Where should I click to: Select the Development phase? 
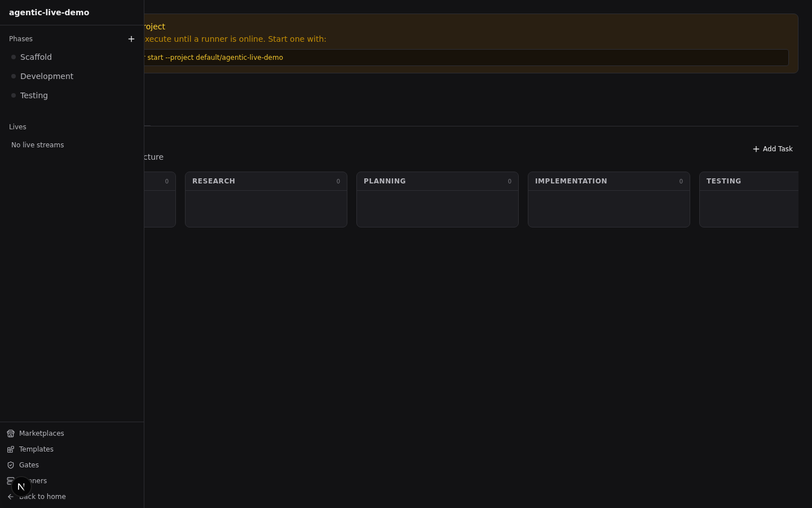click(x=47, y=76)
